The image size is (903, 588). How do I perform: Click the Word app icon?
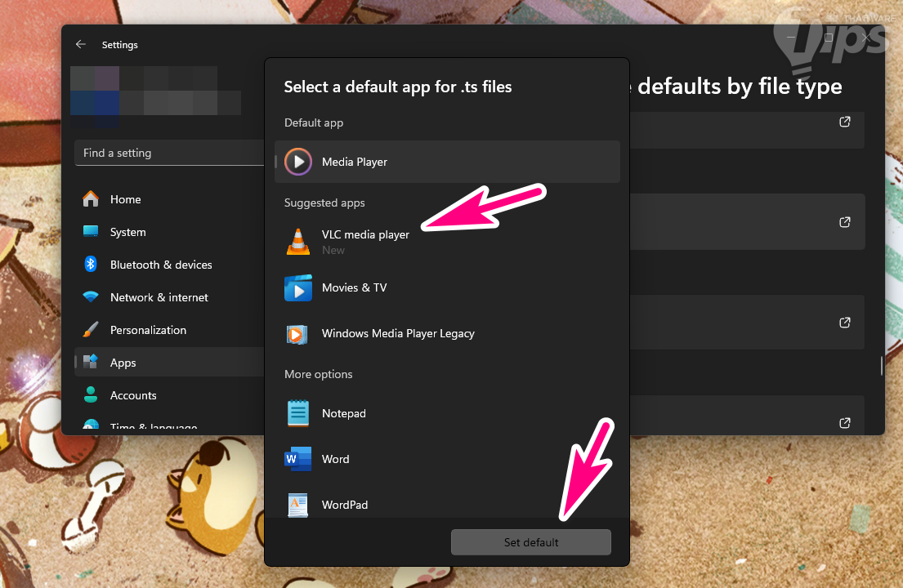tap(298, 459)
